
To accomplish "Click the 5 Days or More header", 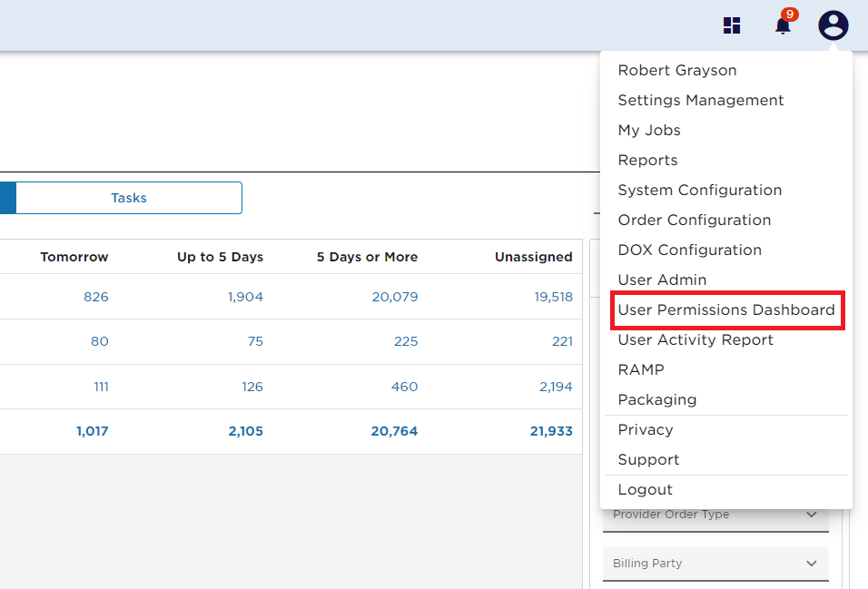I will [367, 257].
